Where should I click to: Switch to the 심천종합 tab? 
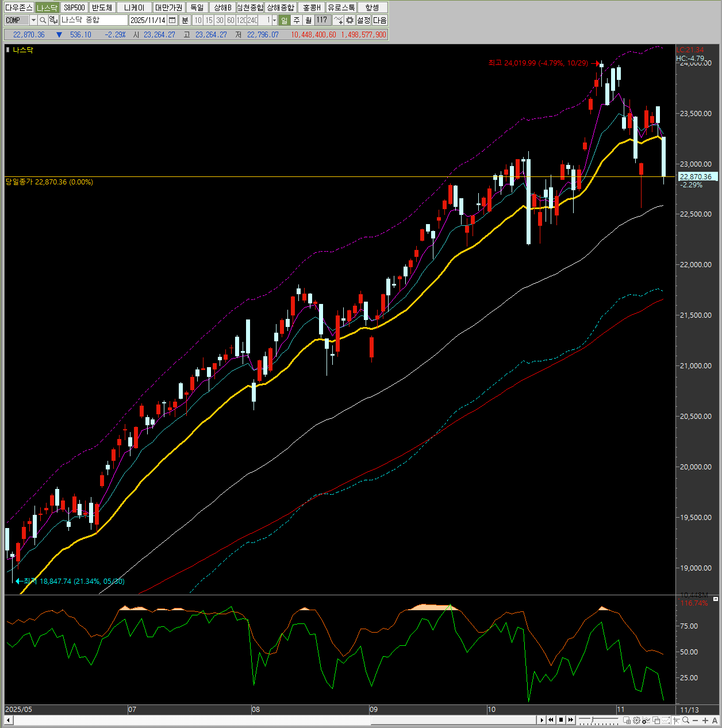click(251, 7)
